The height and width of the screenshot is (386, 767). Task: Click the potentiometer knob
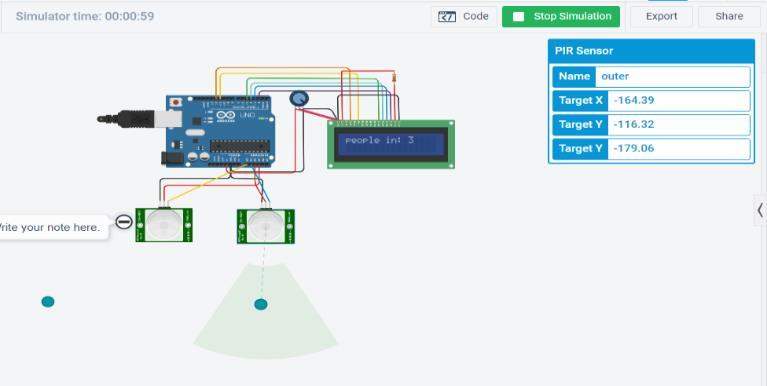pos(298,99)
